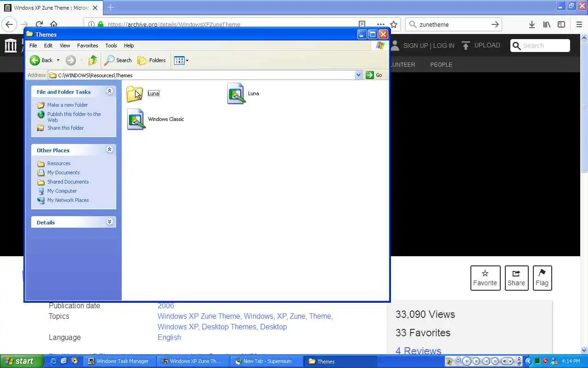This screenshot has height=368, width=588.
Task: Open the Help menu
Action: (x=129, y=46)
